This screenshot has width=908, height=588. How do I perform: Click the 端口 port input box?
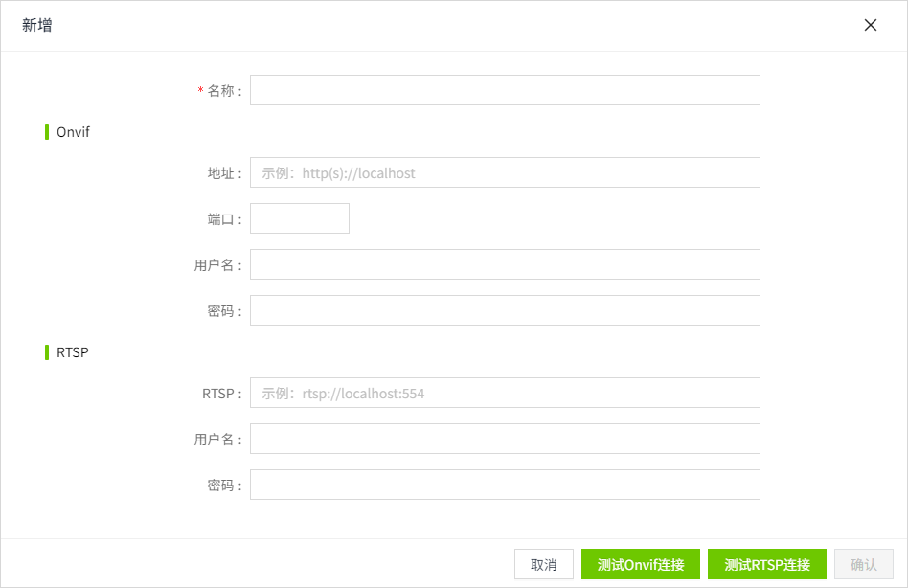point(300,218)
